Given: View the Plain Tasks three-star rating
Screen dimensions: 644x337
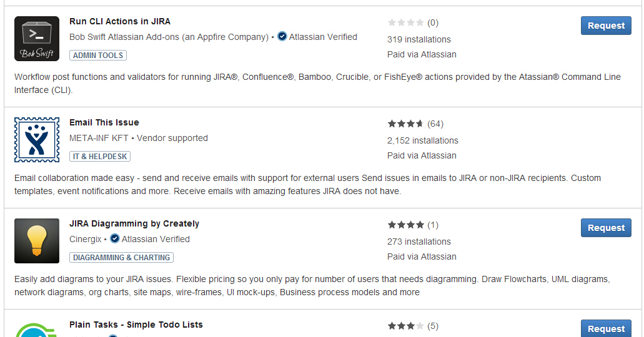Looking at the screenshot, I should tap(405, 326).
